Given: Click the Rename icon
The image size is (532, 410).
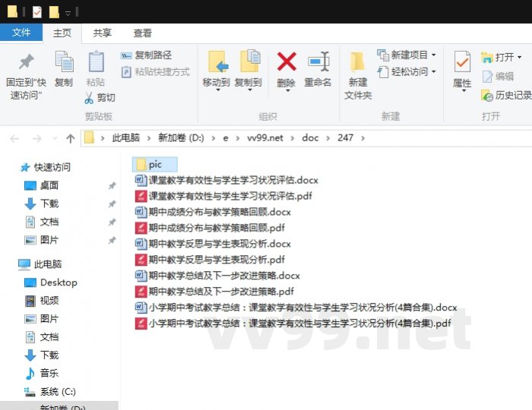Looking at the screenshot, I should (x=318, y=61).
